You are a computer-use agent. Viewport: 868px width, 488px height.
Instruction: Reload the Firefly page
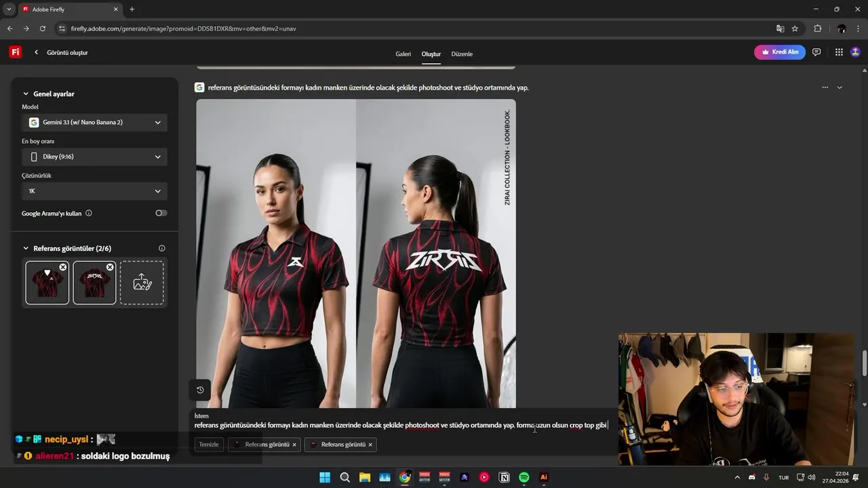(43, 28)
